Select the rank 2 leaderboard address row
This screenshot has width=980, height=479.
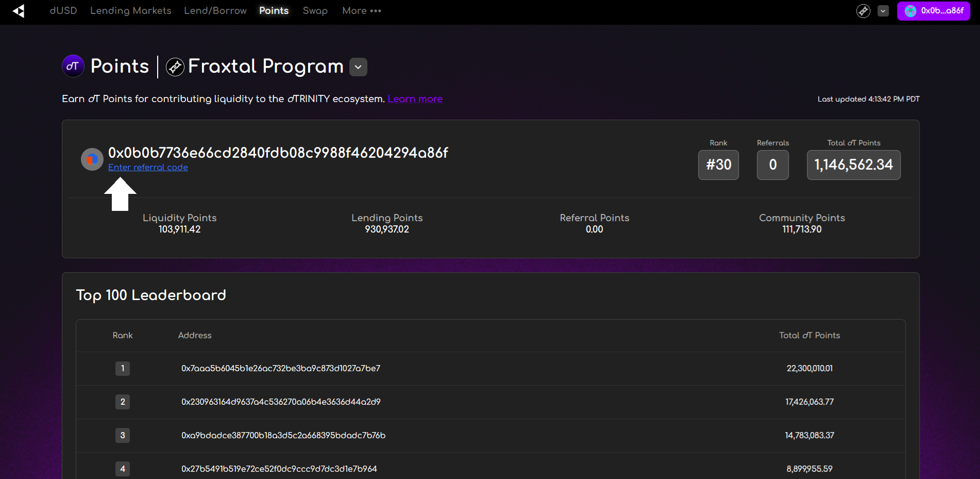click(x=281, y=402)
